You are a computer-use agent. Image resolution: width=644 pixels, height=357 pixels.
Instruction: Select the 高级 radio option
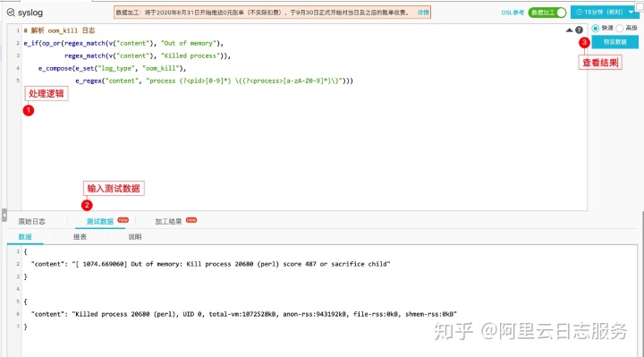pos(619,28)
